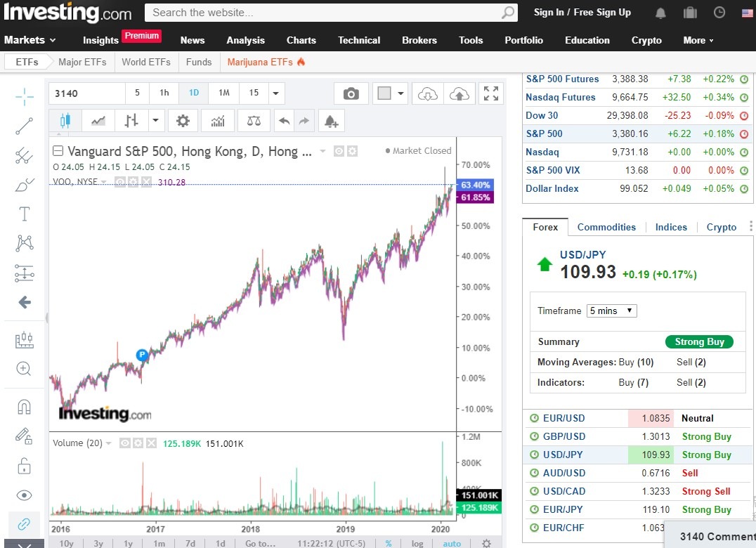
Task: Select the trend line drawing tool
Action: coord(24,126)
